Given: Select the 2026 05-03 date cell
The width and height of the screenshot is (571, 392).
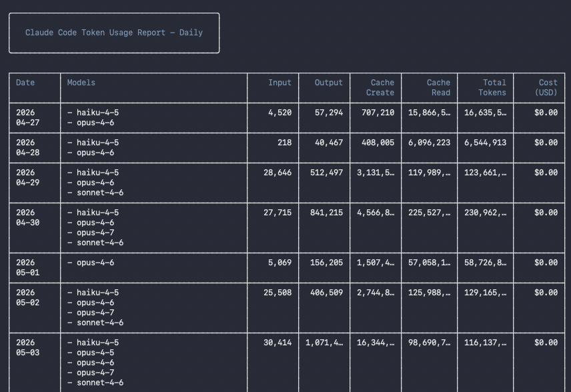Looking at the screenshot, I should [27, 347].
